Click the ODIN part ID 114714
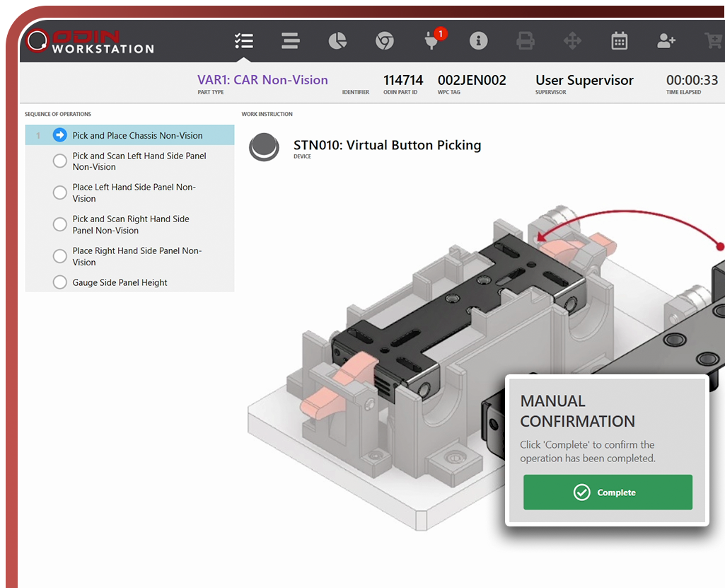The image size is (725, 588). click(x=402, y=80)
